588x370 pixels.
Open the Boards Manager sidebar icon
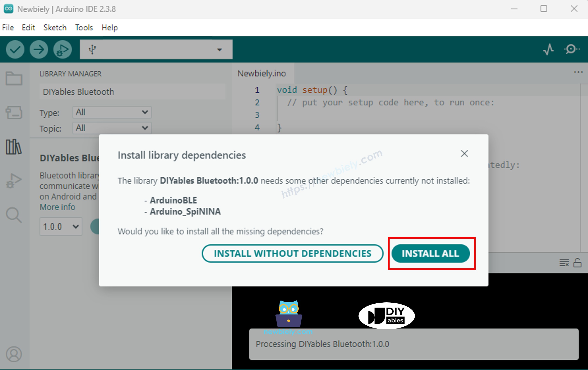[x=14, y=113]
